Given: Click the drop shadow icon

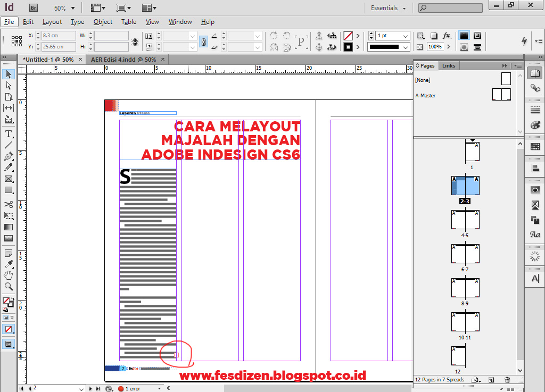Looking at the screenshot, I should click(434, 36).
